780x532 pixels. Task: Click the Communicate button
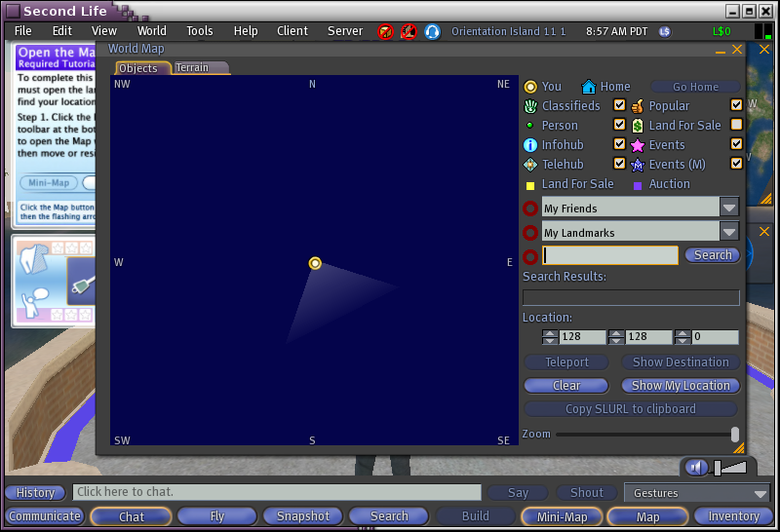(45, 516)
